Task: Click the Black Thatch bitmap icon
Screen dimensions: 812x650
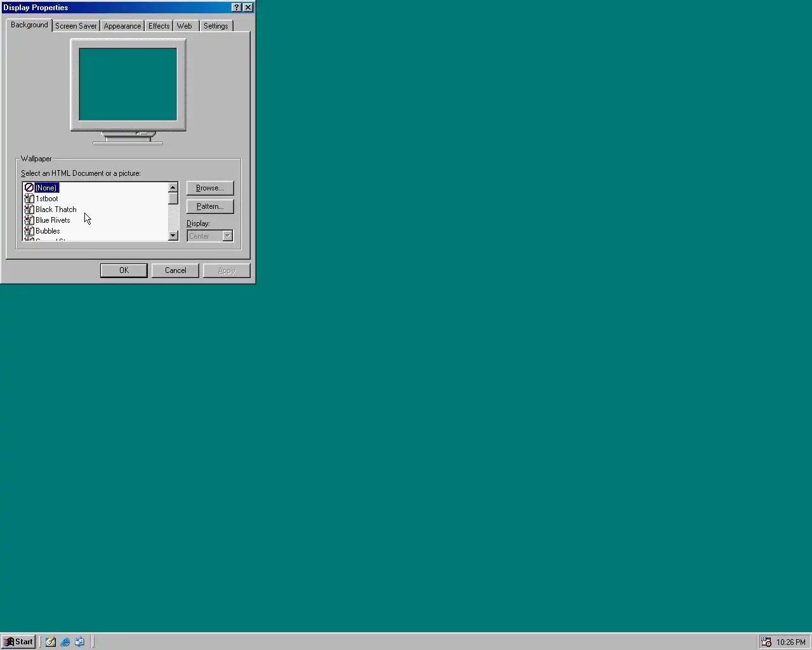Action: (29, 209)
